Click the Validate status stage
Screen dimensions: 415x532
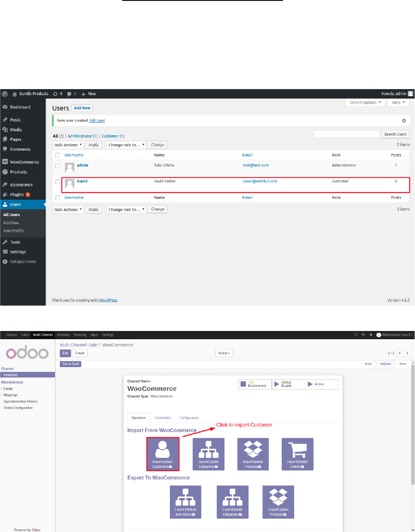click(385, 364)
